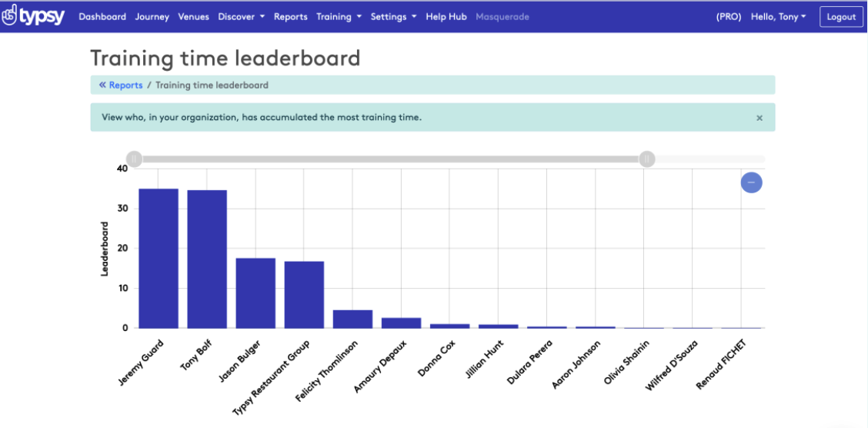
Task: Grab the left handle of chart range slider
Action: (x=135, y=159)
